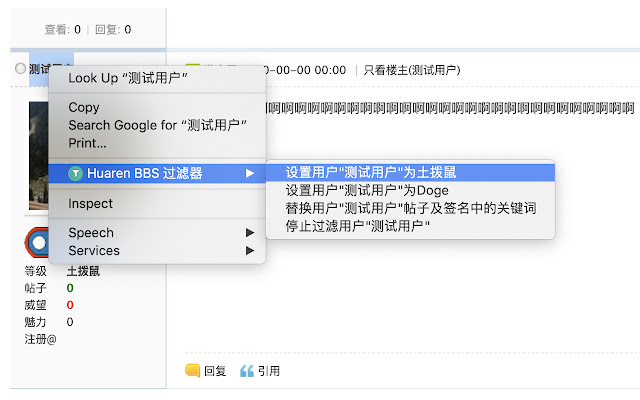The height and width of the screenshot is (400, 640).
Task: Expand the Huaren BBS 过滤器 submenu arrow
Action: tap(250, 173)
